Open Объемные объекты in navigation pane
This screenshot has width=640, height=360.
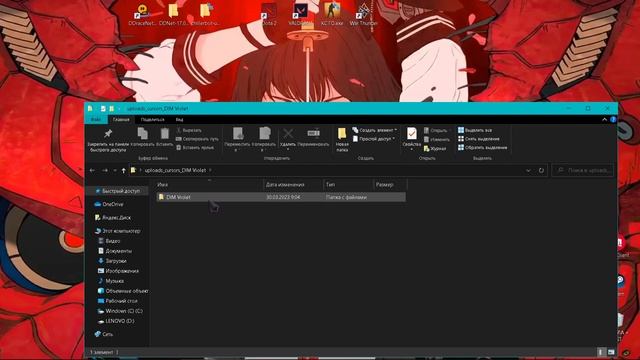click(x=123, y=291)
